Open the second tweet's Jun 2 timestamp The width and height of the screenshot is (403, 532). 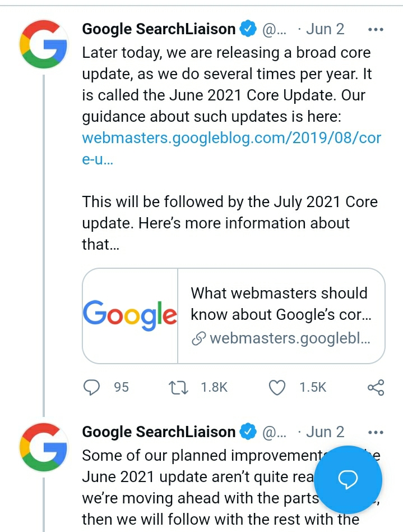[x=325, y=432]
